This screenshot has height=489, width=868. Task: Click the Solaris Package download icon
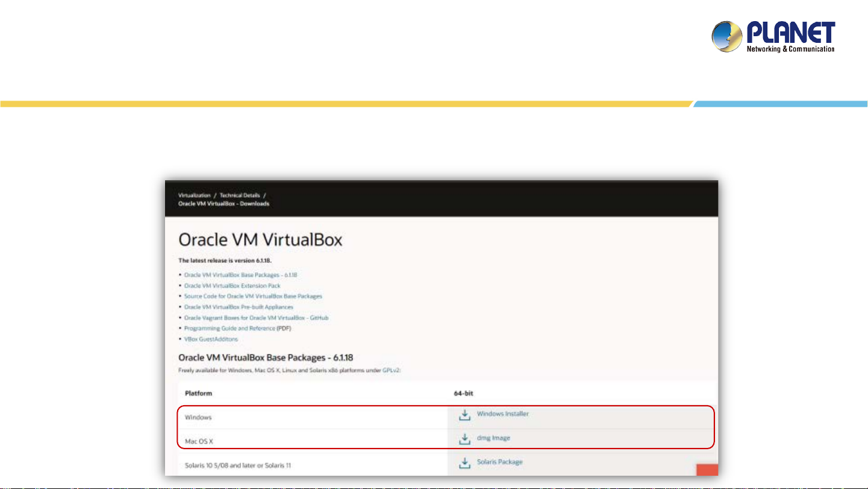(x=464, y=463)
